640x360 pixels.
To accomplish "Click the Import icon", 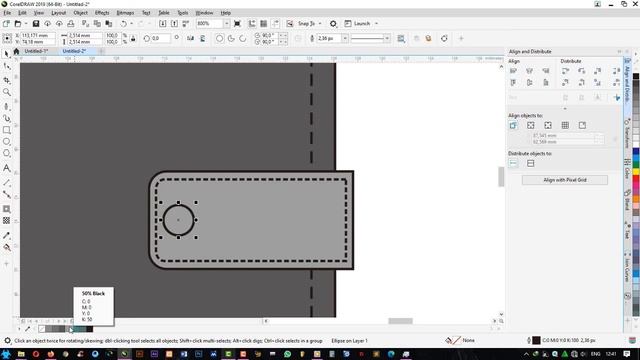I will (162, 24).
